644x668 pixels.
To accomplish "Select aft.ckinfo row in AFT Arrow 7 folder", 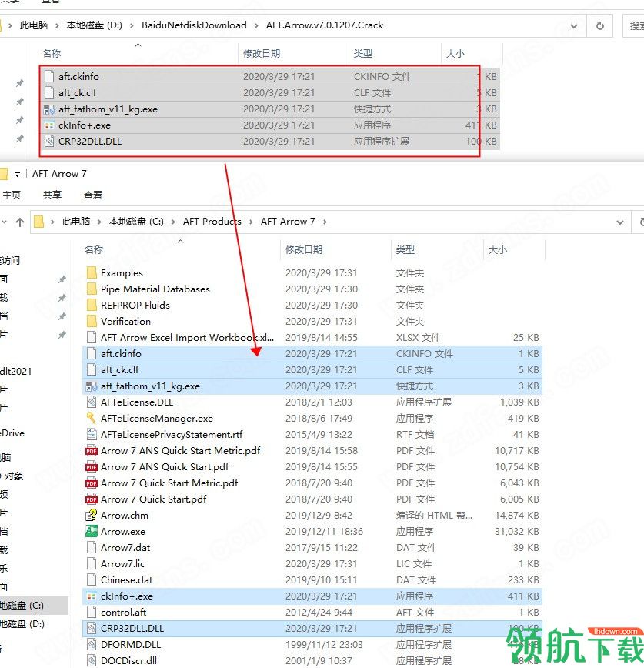I will coord(312,353).
